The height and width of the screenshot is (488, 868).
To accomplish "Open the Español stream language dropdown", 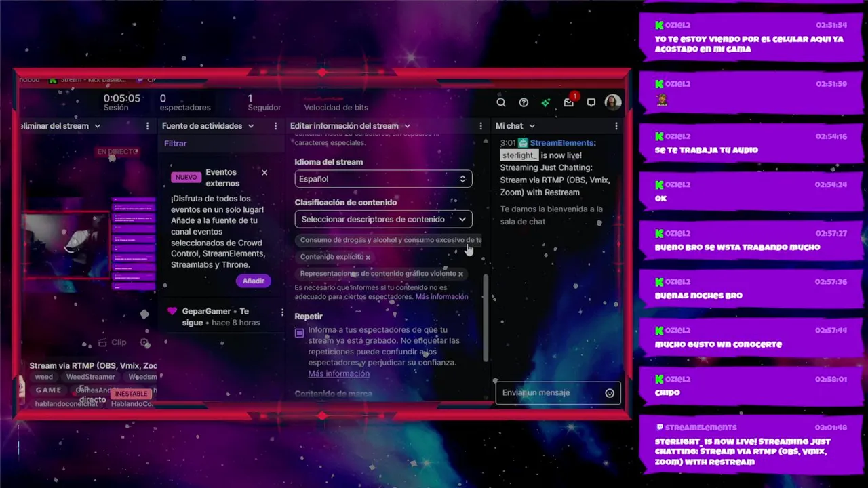I will coord(383,179).
